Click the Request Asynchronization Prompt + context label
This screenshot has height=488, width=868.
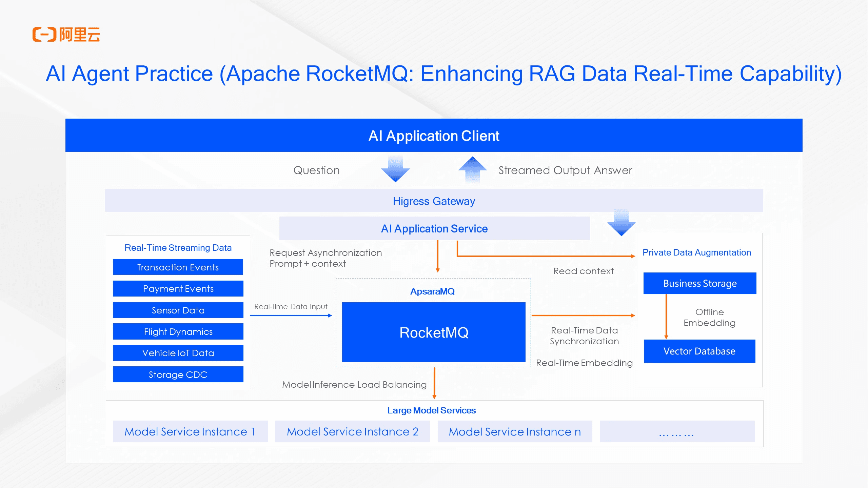(x=325, y=258)
